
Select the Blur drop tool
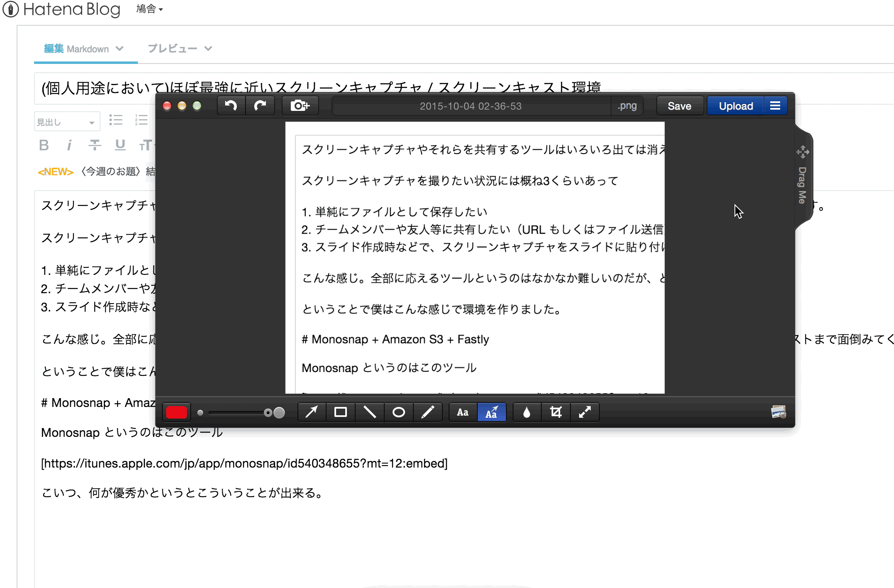click(x=527, y=412)
